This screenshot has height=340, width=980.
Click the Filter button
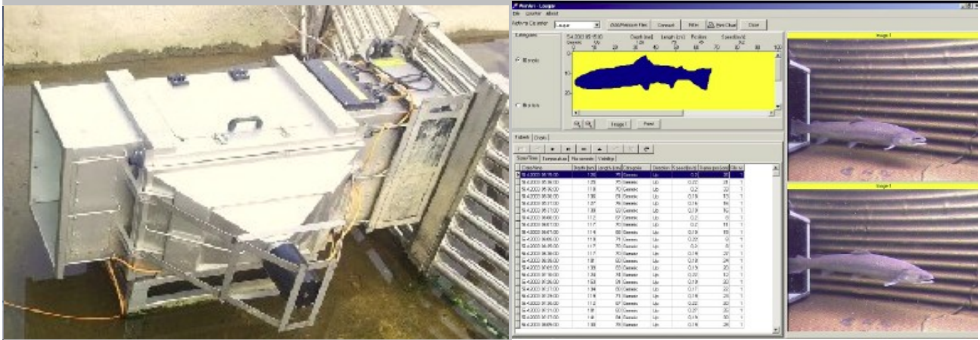(693, 25)
